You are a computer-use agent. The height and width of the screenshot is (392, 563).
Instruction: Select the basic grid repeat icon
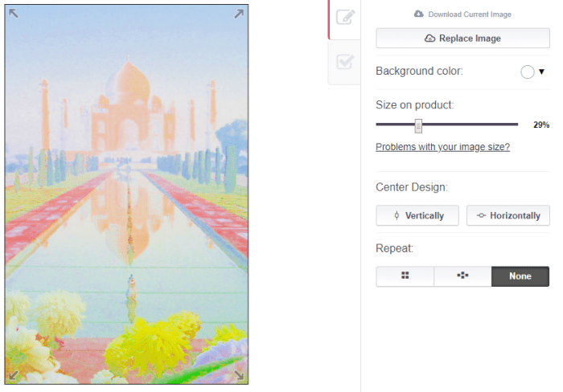click(x=405, y=276)
